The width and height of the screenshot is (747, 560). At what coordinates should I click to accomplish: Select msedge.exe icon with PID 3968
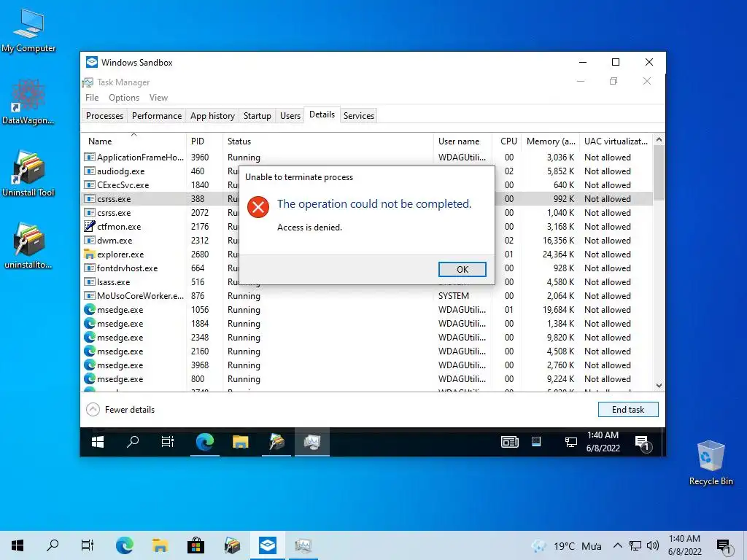[89, 365]
